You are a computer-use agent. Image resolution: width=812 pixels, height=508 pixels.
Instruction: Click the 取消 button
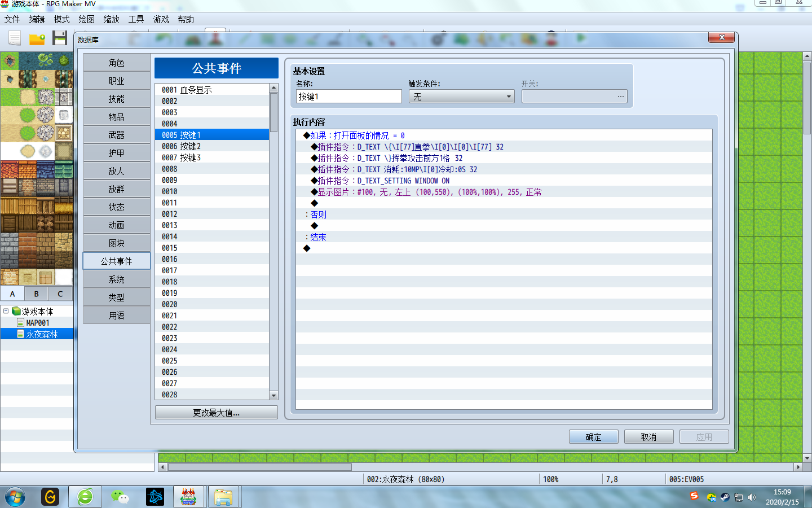point(648,437)
